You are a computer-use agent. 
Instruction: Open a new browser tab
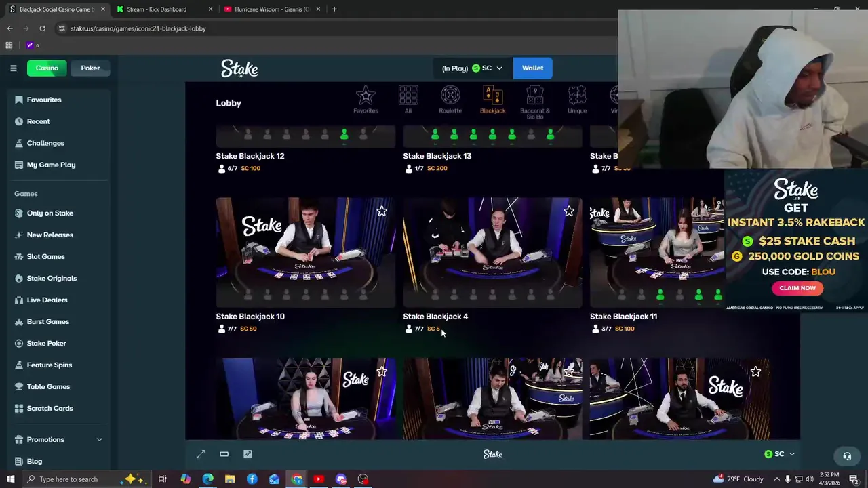point(334,9)
